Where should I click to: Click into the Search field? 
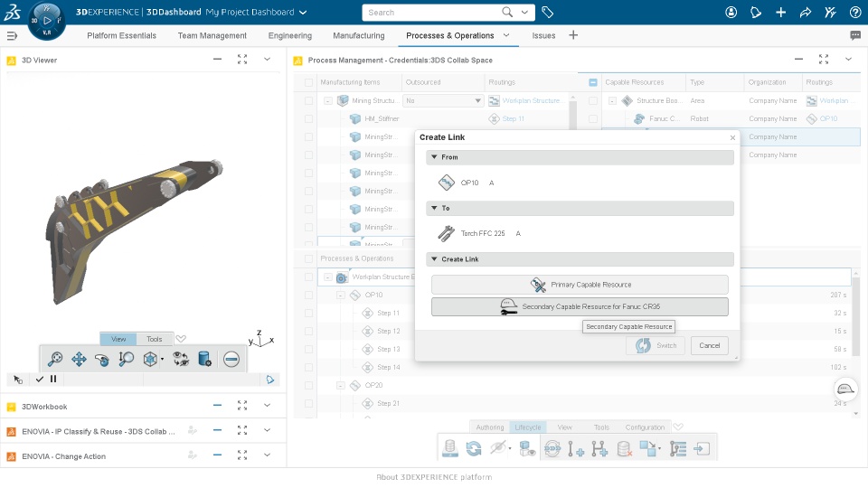432,12
